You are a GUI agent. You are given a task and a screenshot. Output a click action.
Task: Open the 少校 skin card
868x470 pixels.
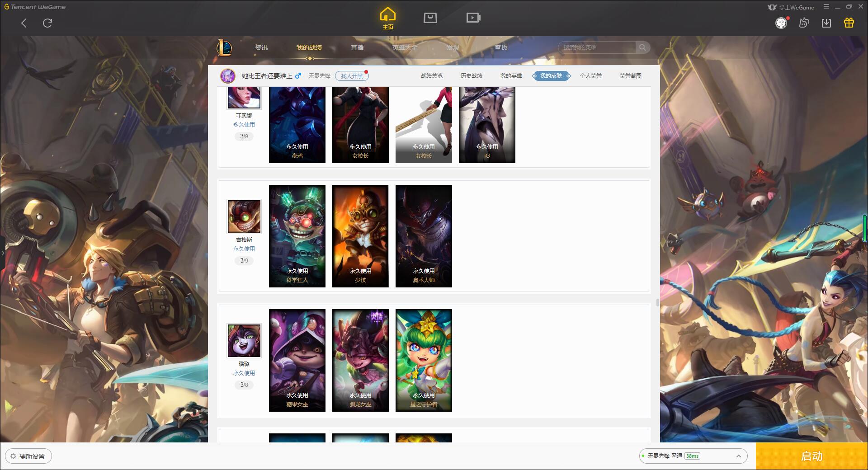click(360, 236)
